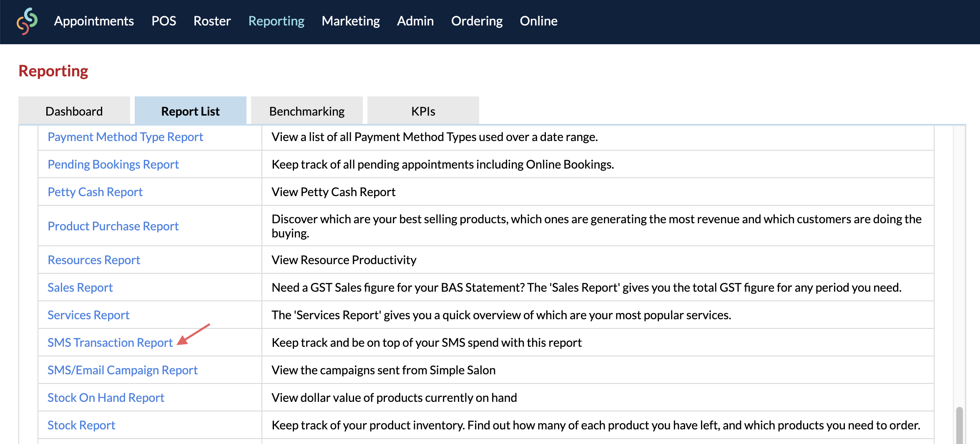This screenshot has width=980, height=444.
Task: Open the Stock On Hand Report link
Action: coord(106,398)
